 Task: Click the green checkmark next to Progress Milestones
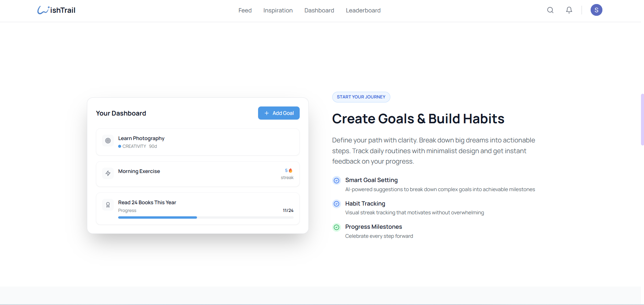pos(337,227)
